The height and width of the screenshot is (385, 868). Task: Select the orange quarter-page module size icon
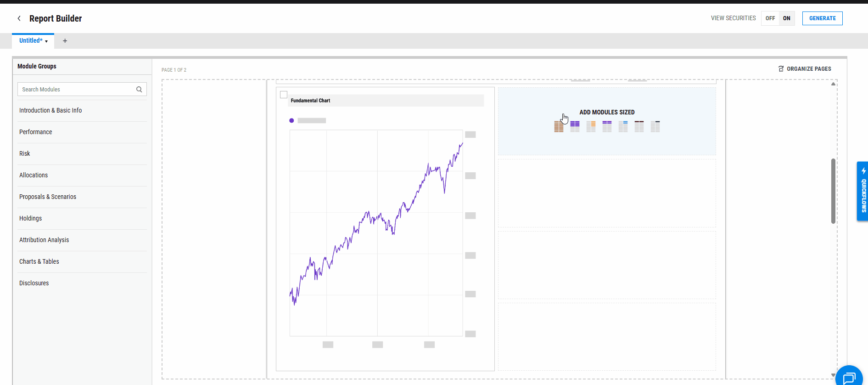tap(591, 126)
